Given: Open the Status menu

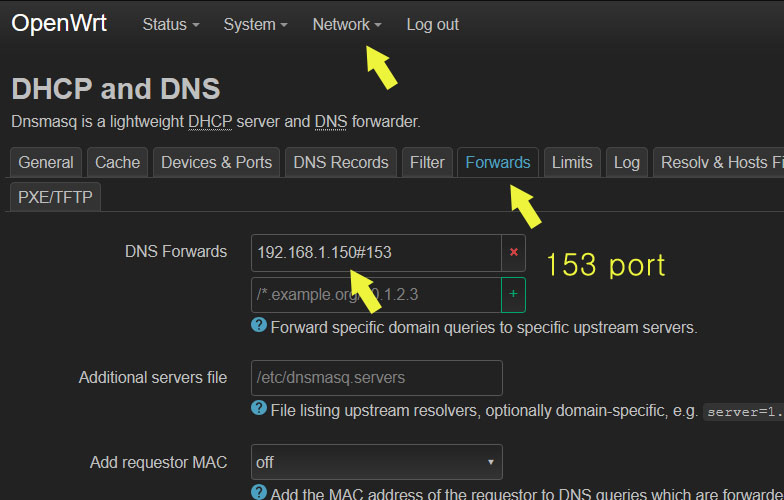Looking at the screenshot, I should [x=170, y=24].
